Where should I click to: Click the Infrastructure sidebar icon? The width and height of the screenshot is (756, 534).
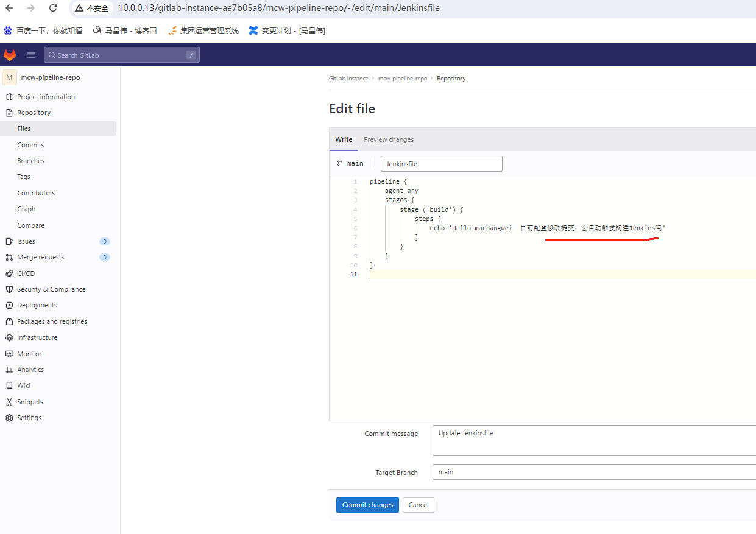(9, 337)
